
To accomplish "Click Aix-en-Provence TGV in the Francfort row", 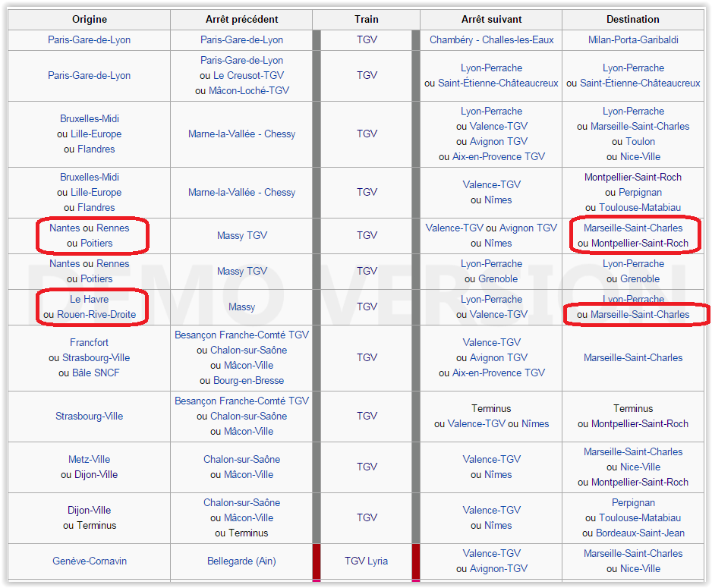I will point(499,373).
